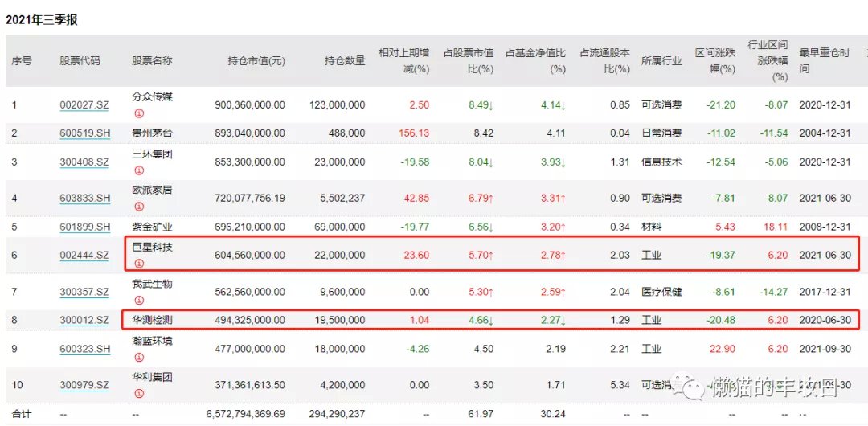
Task: Click the red ① icon under 三环集团
Action: click(139, 170)
